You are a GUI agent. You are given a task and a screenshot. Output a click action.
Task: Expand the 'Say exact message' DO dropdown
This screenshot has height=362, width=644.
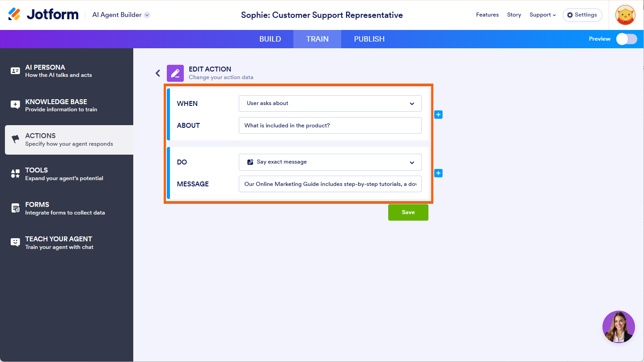(330, 162)
